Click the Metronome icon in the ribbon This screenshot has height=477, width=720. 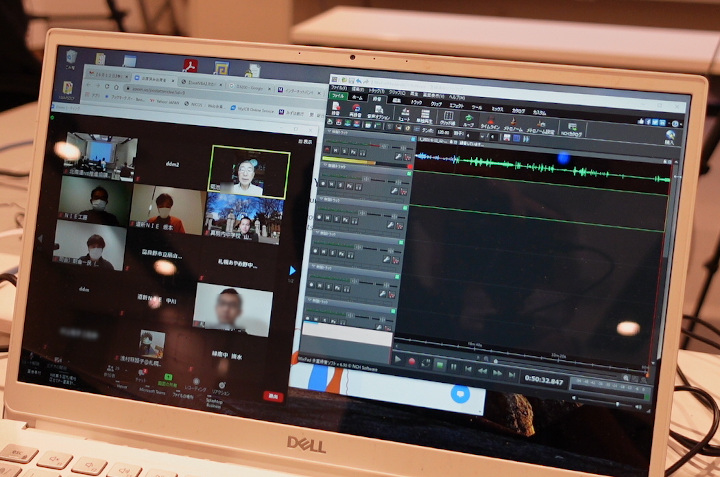(x=515, y=121)
